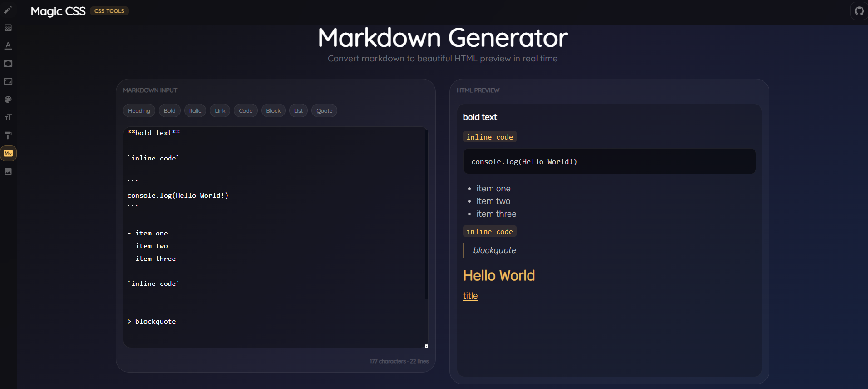This screenshot has width=868, height=389.
Task: Insert a List with the toolbar button
Action: tap(298, 111)
